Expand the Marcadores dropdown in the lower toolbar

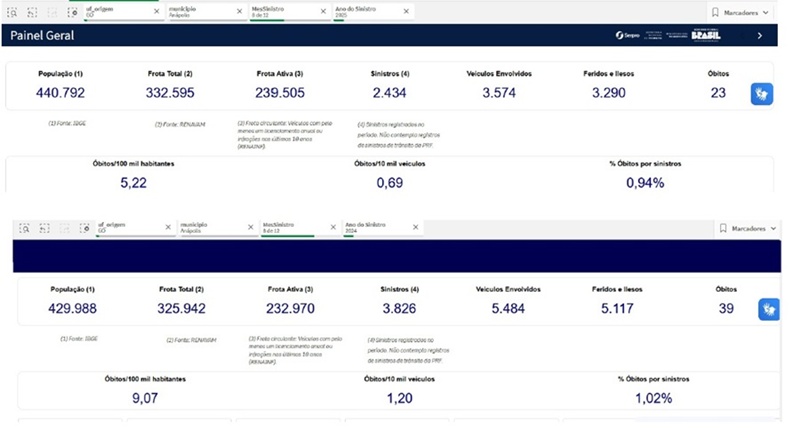pos(748,228)
